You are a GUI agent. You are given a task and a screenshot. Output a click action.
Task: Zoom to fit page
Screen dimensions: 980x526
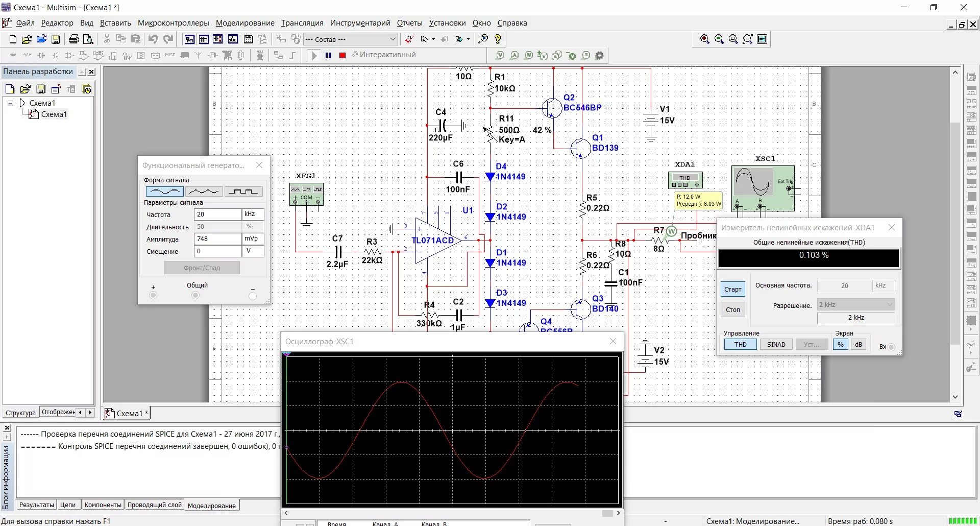(748, 39)
